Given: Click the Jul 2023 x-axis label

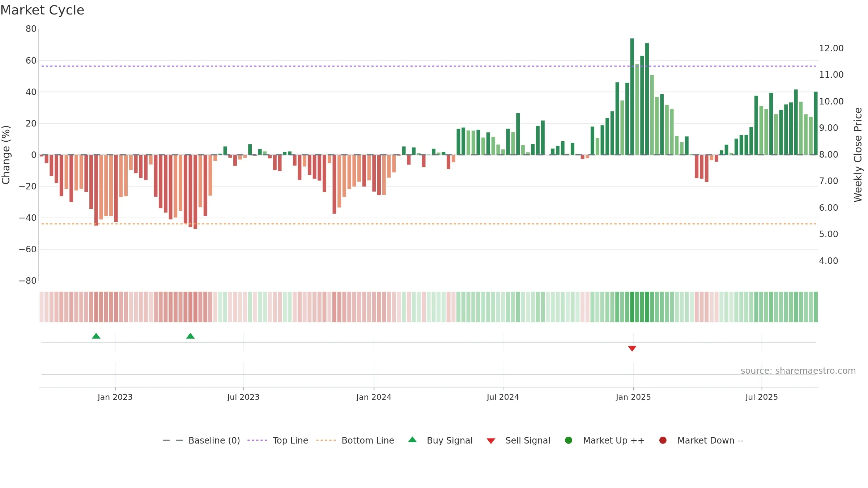Looking at the screenshot, I should coord(243,397).
